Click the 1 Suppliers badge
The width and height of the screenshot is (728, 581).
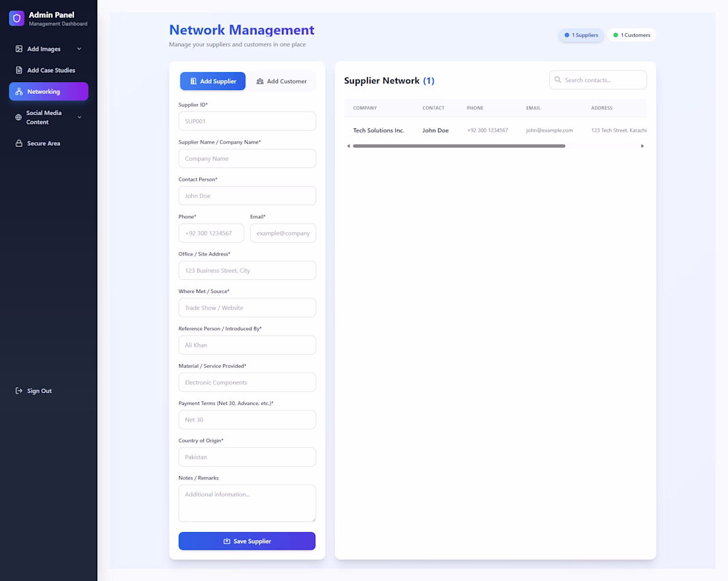581,35
